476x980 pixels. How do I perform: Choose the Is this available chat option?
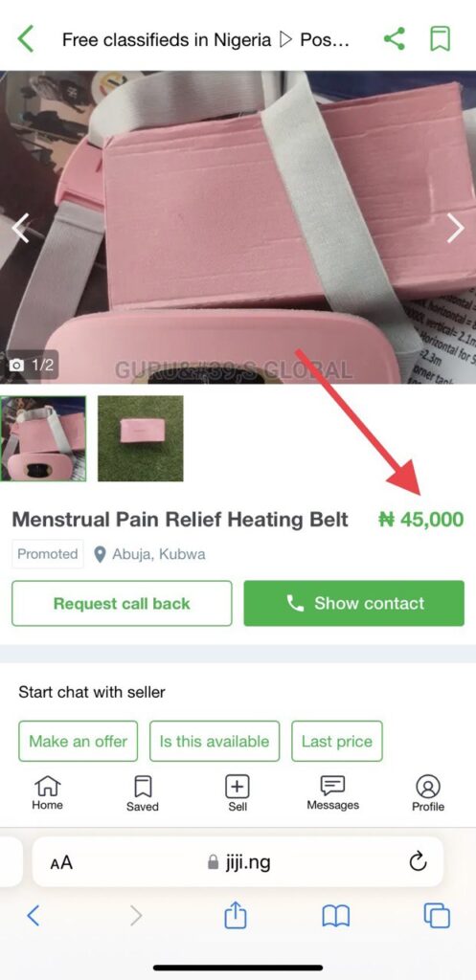[x=215, y=742]
